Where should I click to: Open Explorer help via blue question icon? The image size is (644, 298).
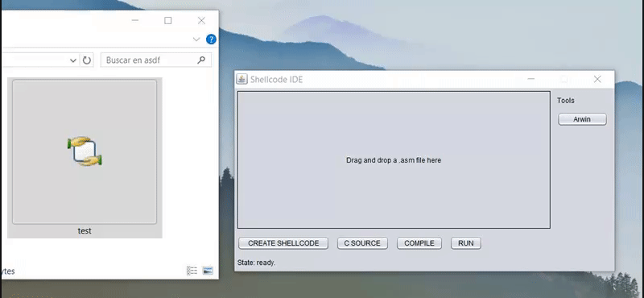(211, 39)
